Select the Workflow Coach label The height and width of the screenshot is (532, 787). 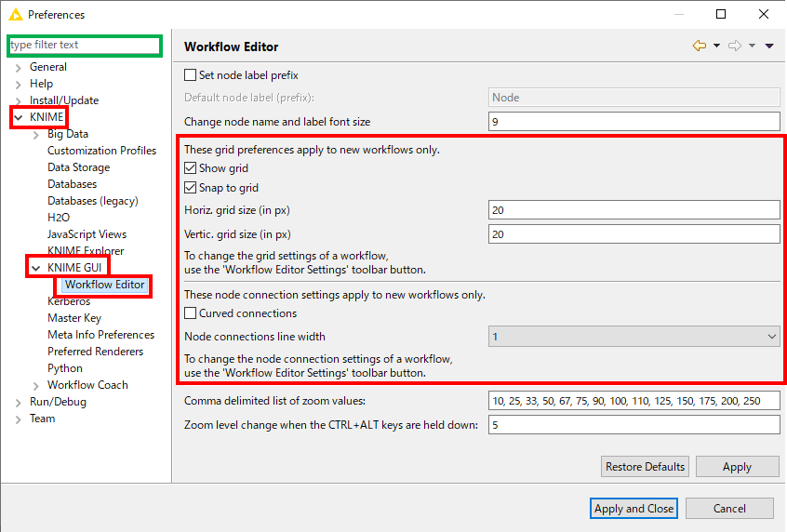87,385
